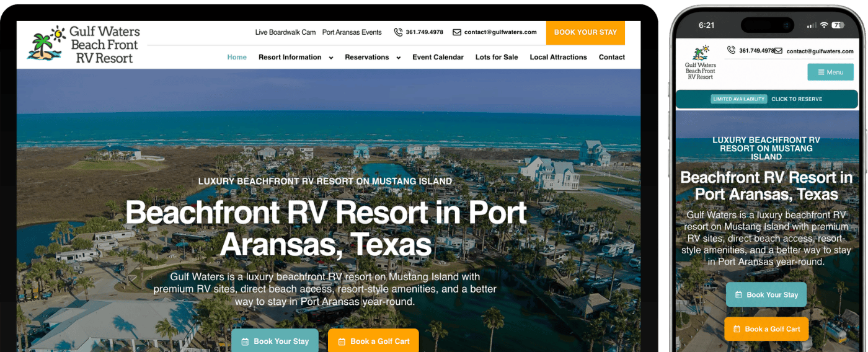Click the orange Book a Golf Cart button on desktop
This screenshot has height=352, width=868.
[x=373, y=341]
